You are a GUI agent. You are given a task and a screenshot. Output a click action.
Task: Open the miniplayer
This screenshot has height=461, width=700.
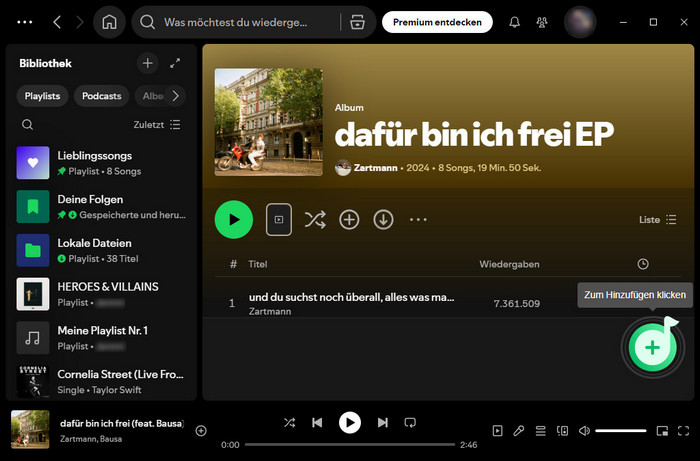[x=662, y=431]
